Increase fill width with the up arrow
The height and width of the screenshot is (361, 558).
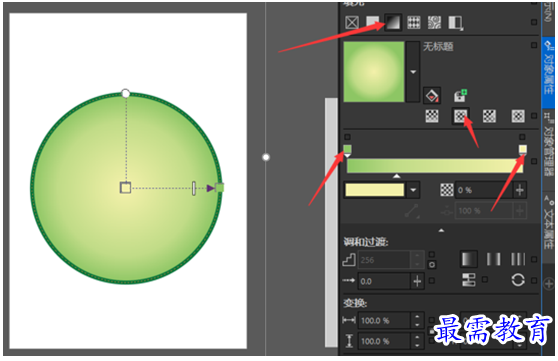point(417,316)
